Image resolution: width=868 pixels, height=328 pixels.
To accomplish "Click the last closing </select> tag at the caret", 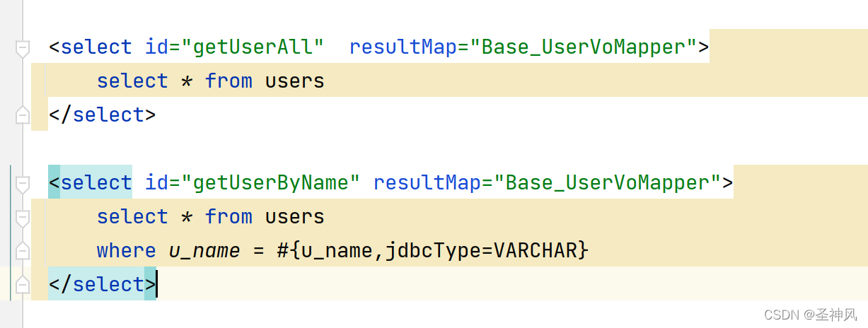I will [102, 284].
